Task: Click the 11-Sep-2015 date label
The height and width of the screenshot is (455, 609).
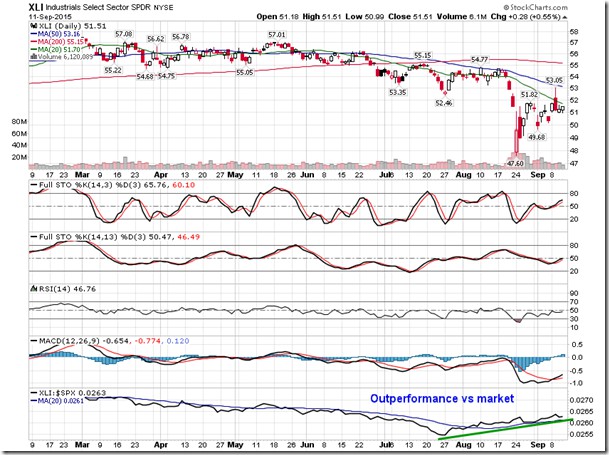Action: [x=50, y=17]
